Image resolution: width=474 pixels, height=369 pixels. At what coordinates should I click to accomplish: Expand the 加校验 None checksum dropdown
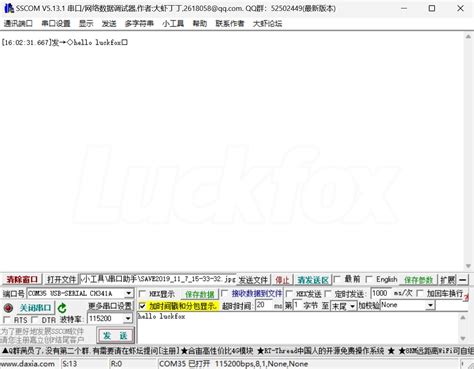pos(430,305)
